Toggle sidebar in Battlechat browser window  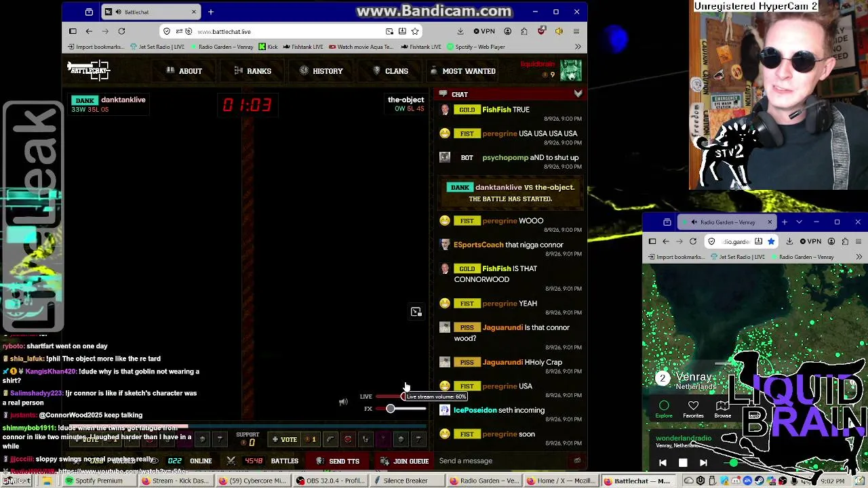pyautogui.click(x=73, y=31)
